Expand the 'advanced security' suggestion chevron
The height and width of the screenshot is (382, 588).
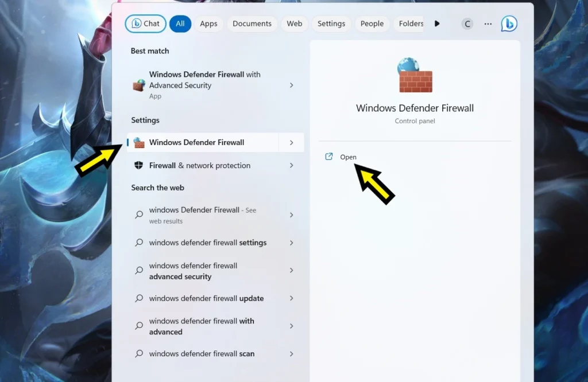291,270
